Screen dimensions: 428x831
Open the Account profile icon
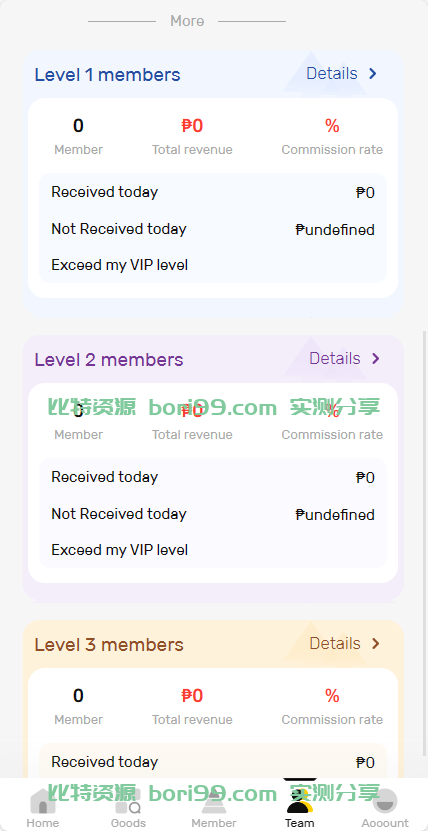(x=385, y=801)
